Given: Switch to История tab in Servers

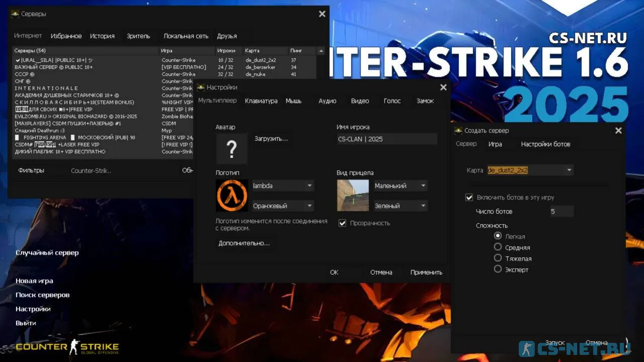Looking at the screenshot, I should [102, 36].
